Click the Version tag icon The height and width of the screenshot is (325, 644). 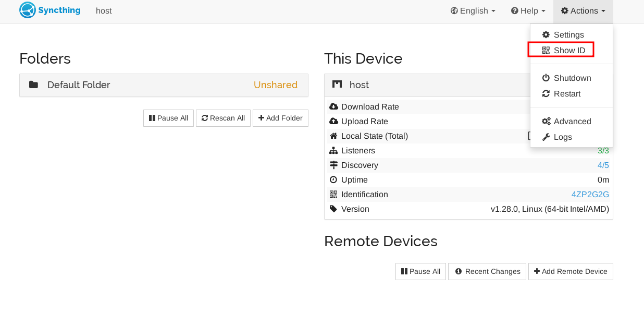pos(333,209)
